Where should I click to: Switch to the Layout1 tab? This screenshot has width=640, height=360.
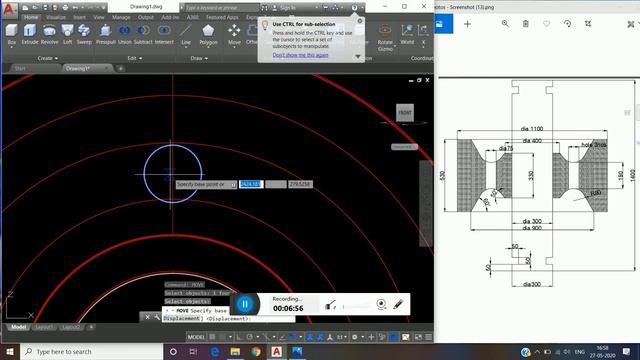(x=44, y=327)
